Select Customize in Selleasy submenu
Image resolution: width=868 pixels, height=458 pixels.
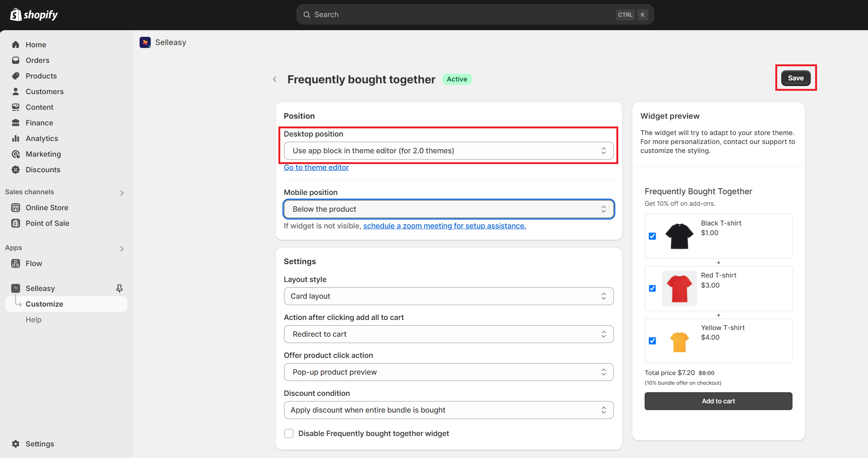44,304
